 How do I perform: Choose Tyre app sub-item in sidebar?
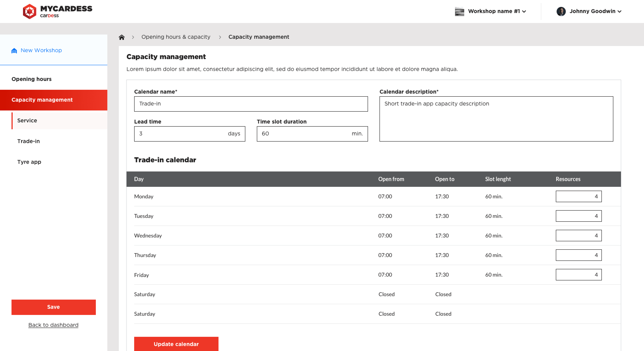tap(29, 162)
